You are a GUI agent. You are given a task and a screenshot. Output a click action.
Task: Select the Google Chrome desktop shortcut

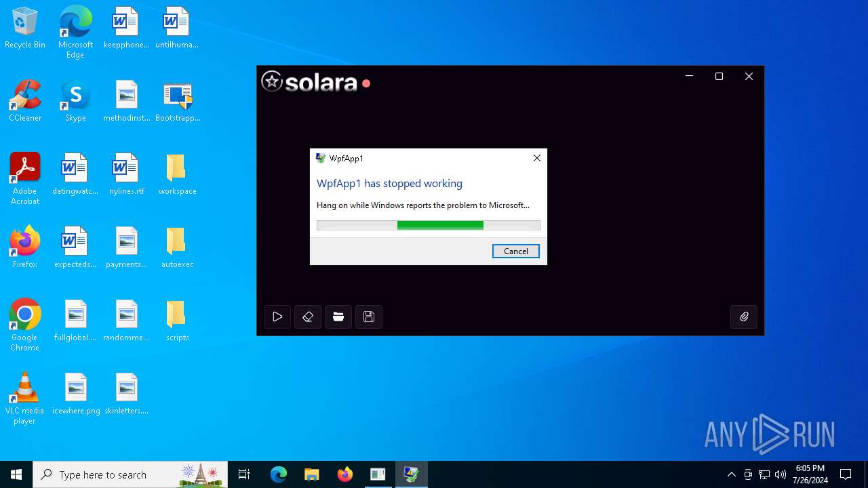pos(25,325)
